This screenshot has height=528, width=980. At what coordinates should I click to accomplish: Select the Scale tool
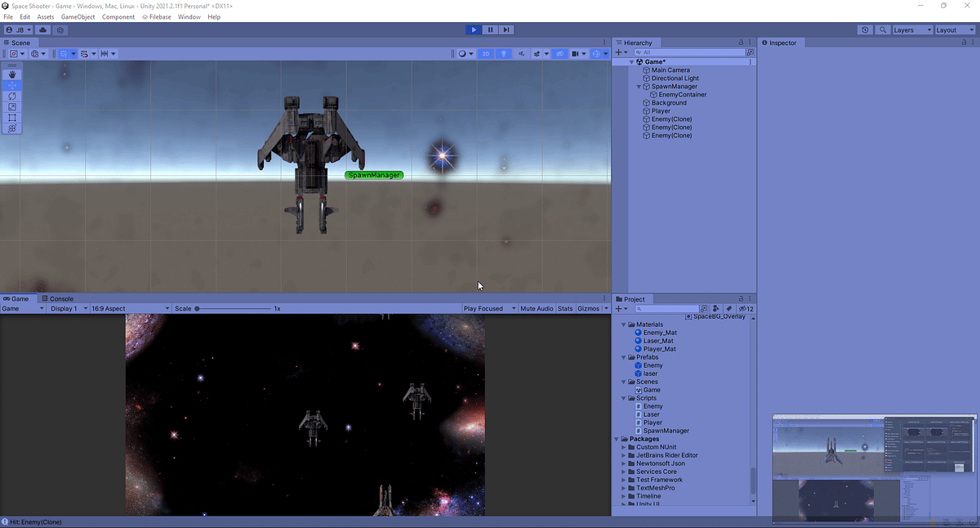11,106
